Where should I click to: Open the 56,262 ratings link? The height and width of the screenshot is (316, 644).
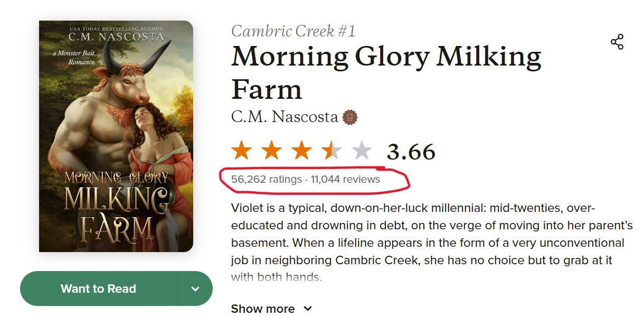pos(267,180)
